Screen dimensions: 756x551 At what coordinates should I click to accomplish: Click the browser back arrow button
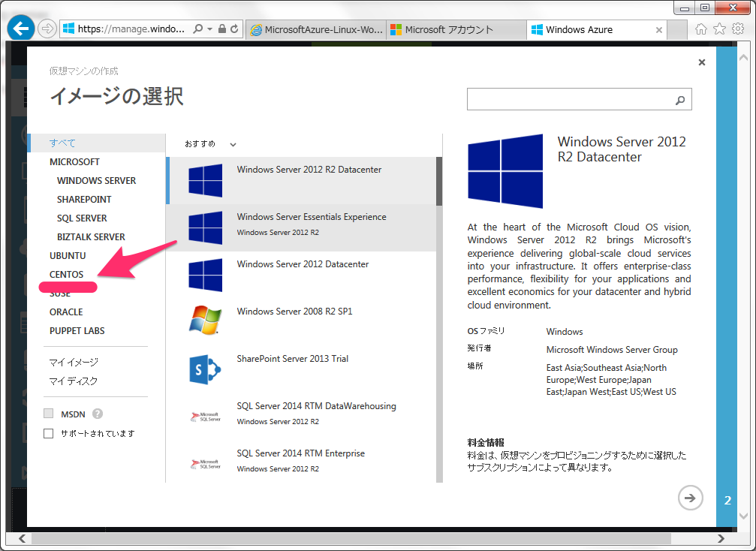click(21, 29)
